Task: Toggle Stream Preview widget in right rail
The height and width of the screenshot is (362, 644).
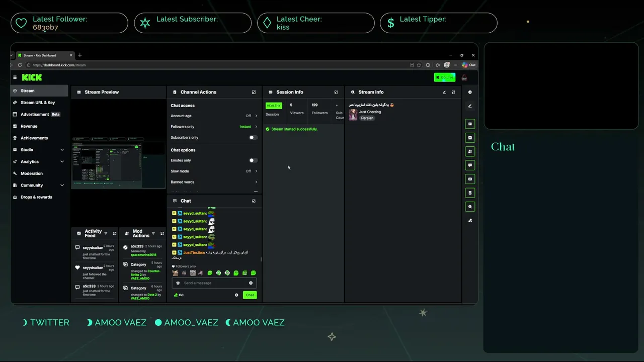Action: coord(470,124)
